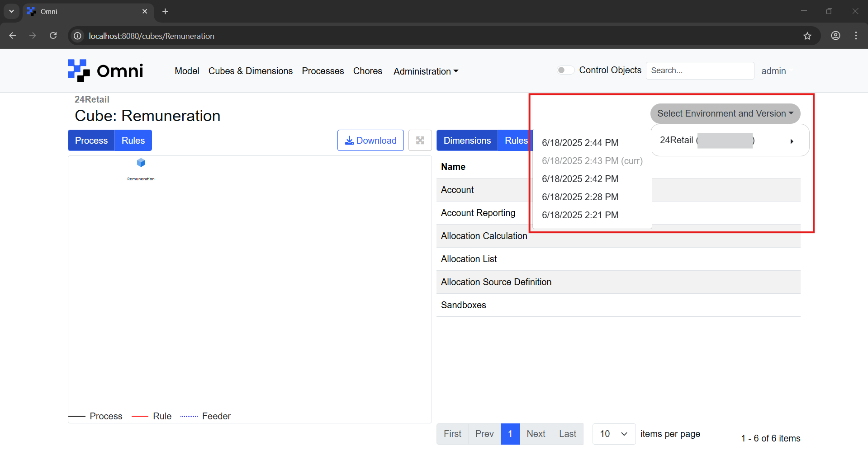Open the Chrome three-dot menu
The image size is (868, 460).
[x=856, y=36]
